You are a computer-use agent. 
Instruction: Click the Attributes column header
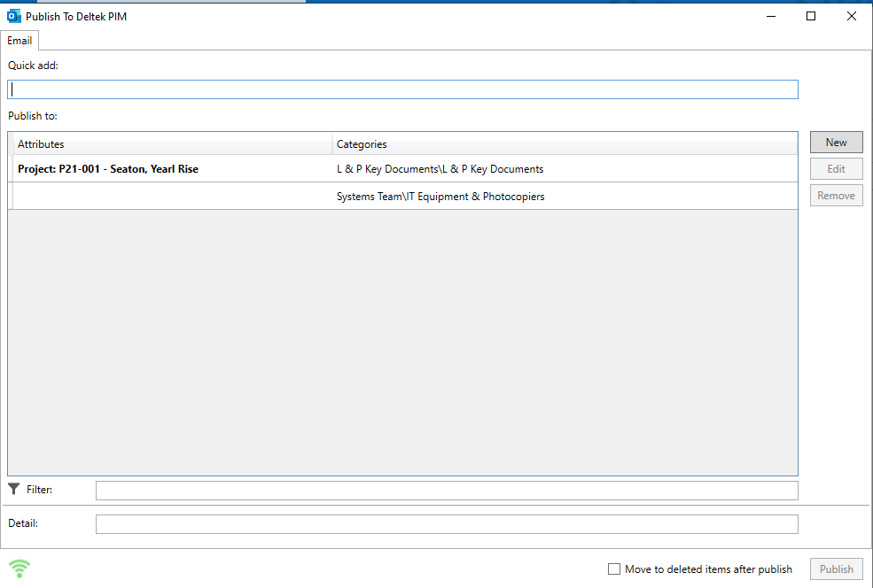172,144
